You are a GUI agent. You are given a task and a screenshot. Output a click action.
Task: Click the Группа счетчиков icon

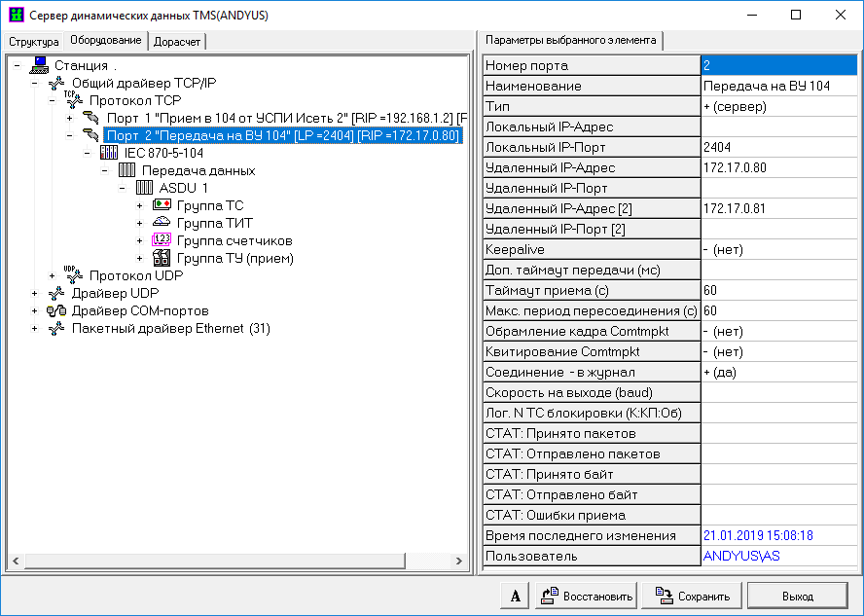pyautogui.click(x=162, y=240)
